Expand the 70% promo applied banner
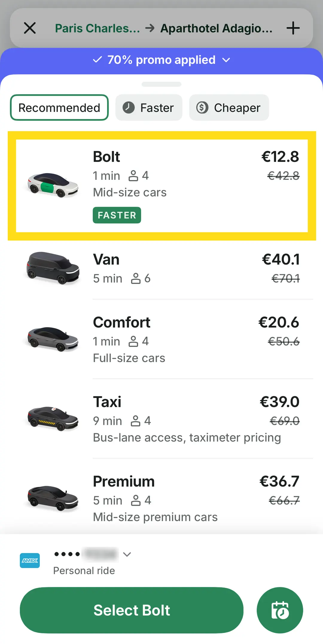The width and height of the screenshot is (323, 644). (161, 60)
